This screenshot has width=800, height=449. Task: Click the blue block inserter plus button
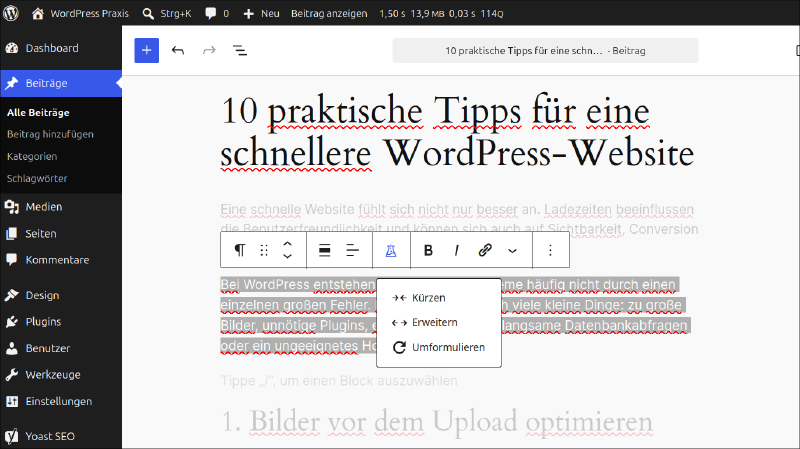(x=146, y=50)
